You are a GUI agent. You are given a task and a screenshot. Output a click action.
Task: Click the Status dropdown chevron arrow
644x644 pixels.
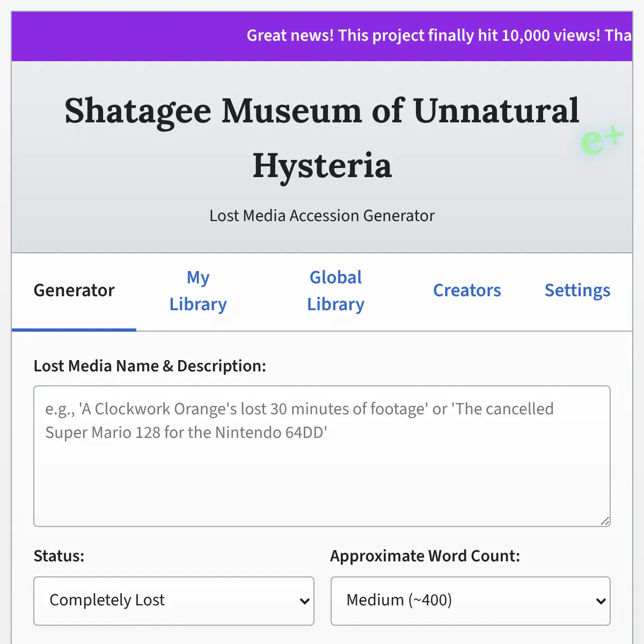304,601
